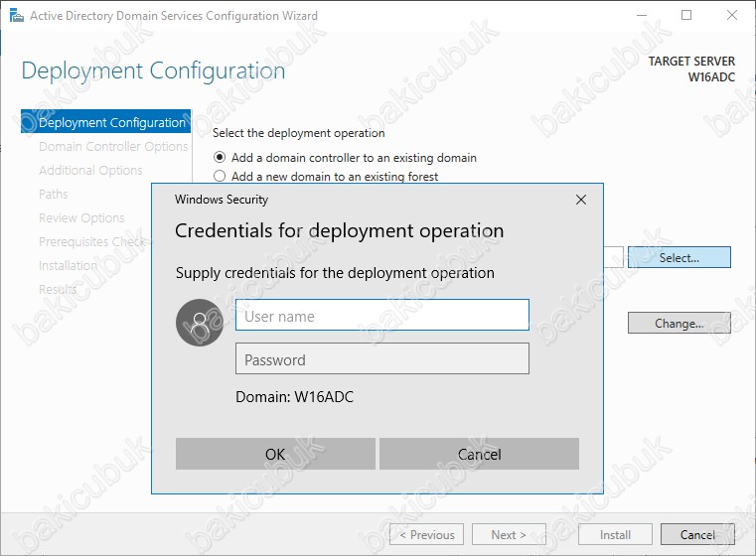Click the 'TARGET SERVER' label

point(691,62)
